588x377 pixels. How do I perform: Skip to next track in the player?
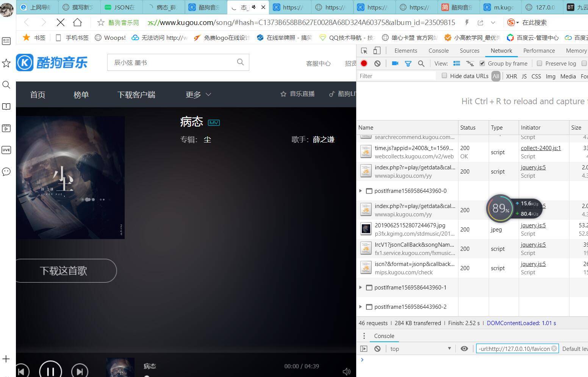(80, 371)
